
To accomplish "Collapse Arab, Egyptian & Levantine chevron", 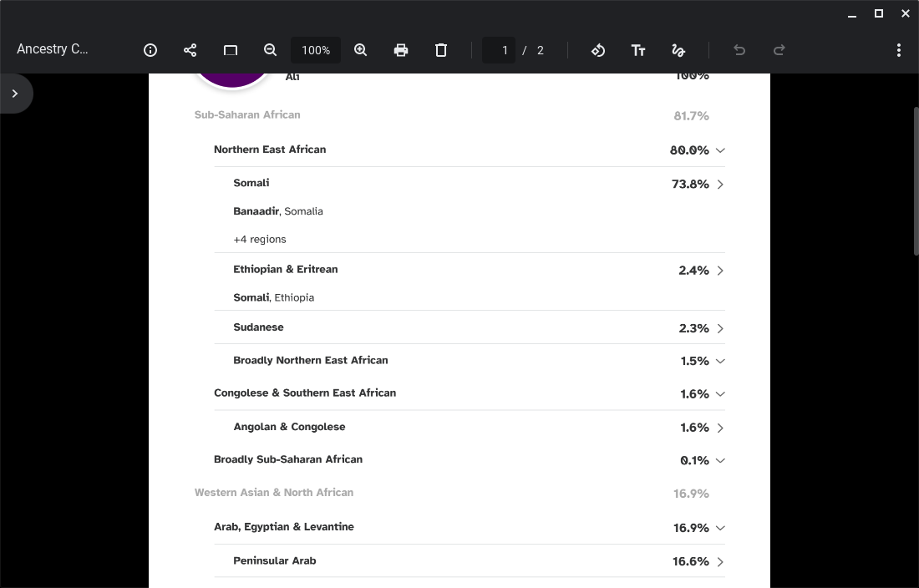I will [x=720, y=528].
